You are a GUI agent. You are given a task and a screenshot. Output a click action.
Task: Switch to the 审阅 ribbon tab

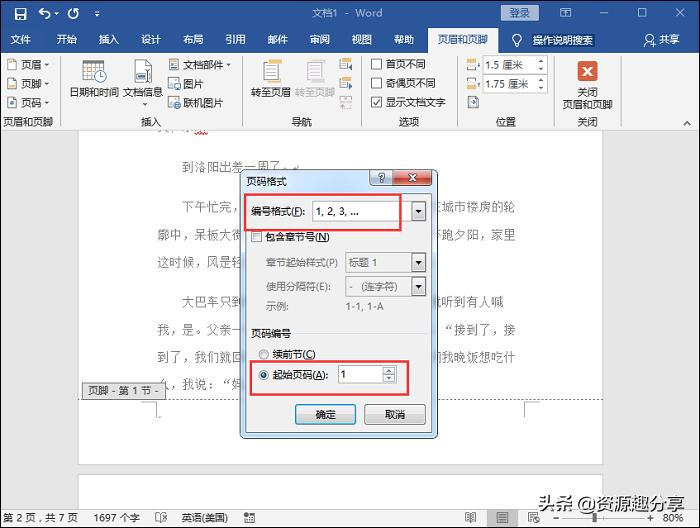pos(320,40)
